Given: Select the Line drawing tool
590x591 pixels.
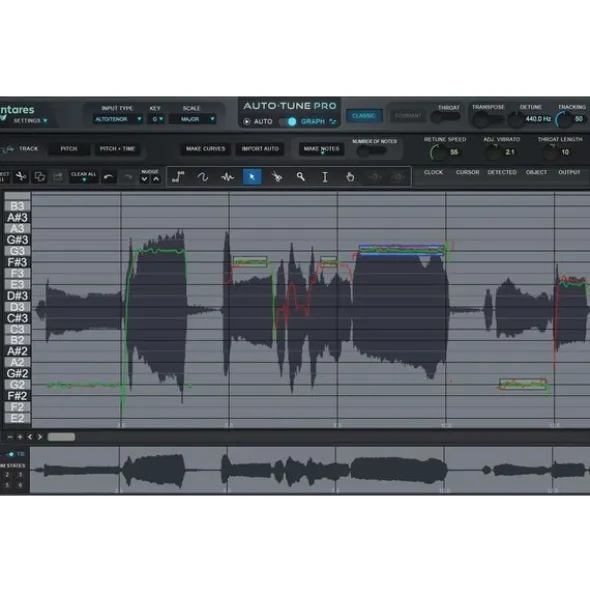Looking at the screenshot, I should [178, 176].
